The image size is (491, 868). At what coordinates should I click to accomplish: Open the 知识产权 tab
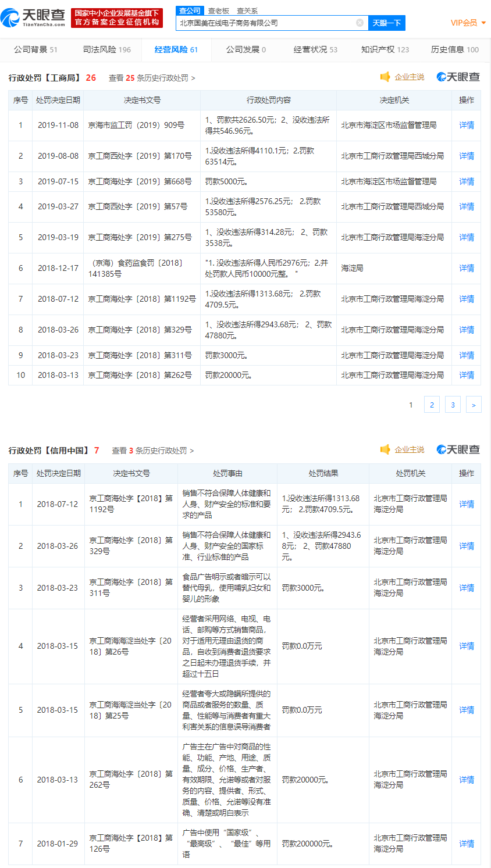pos(385,49)
